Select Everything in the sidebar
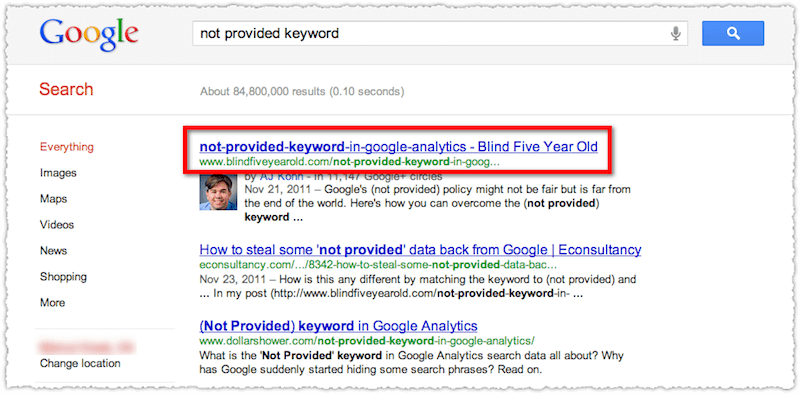Viewport: 800px width, 394px height. 67,147
